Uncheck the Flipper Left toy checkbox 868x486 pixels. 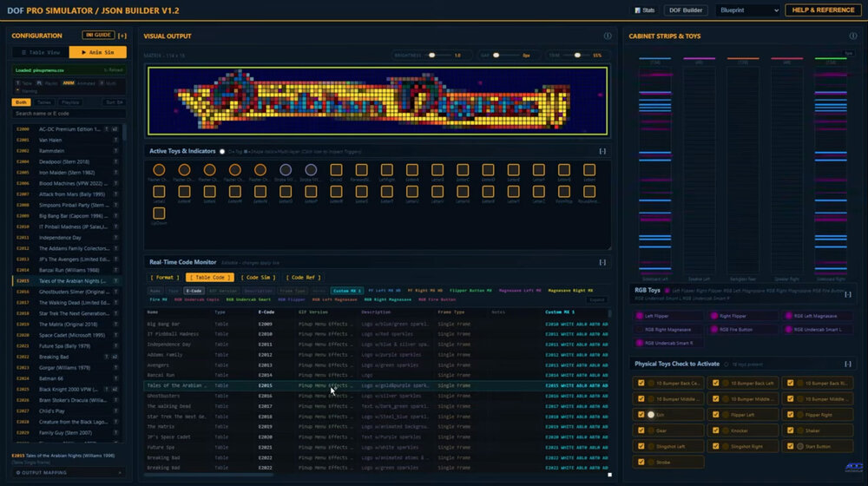pyautogui.click(x=716, y=415)
